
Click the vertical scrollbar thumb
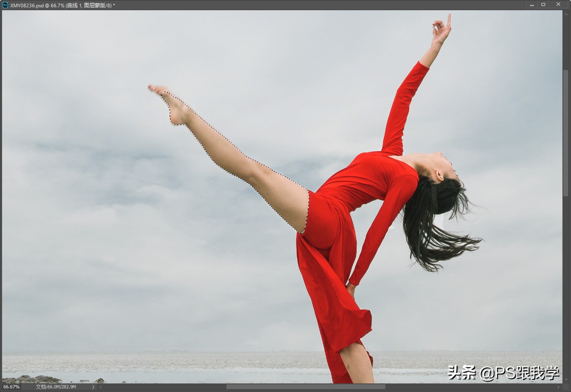[566, 132]
